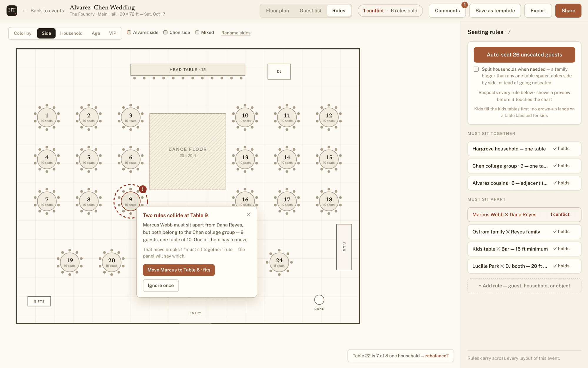Close the Table 9 conflict popup
The height and width of the screenshot is (368, 588).
[249, 215]
